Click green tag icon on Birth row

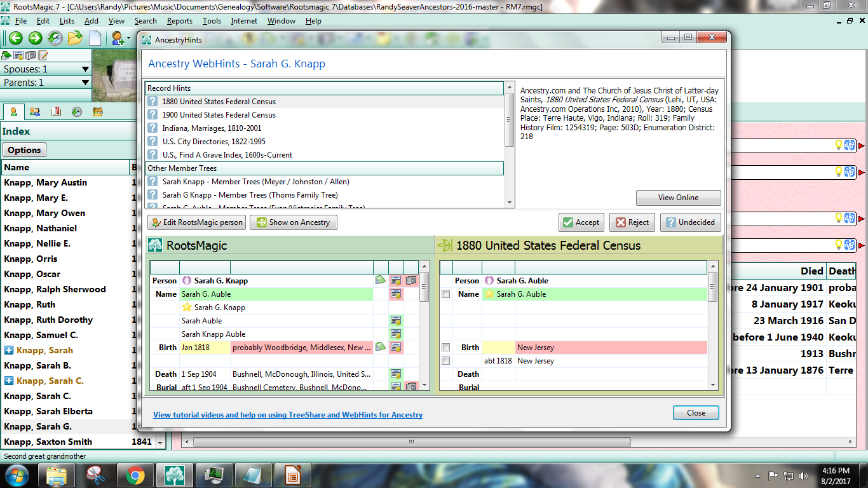click(381, 347)
